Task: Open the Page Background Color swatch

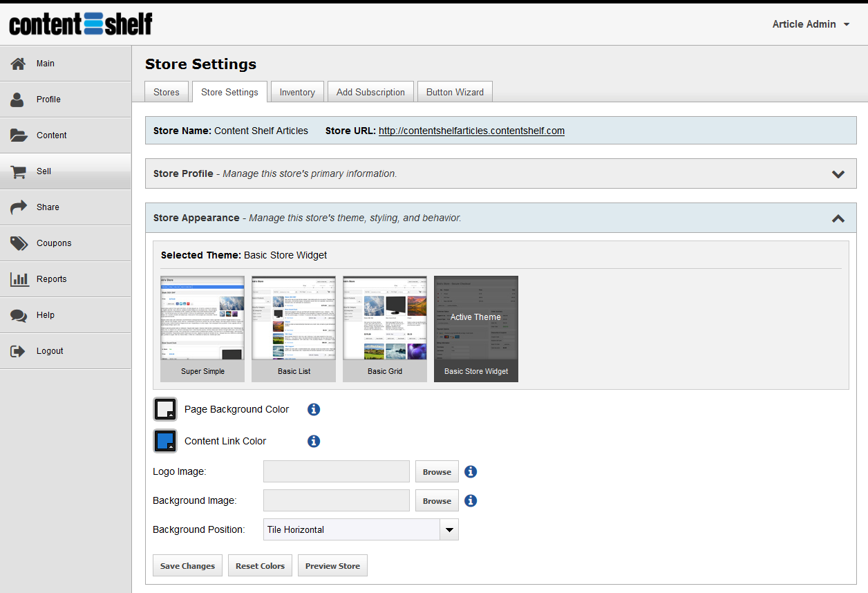Action: [x=165, y=409]
